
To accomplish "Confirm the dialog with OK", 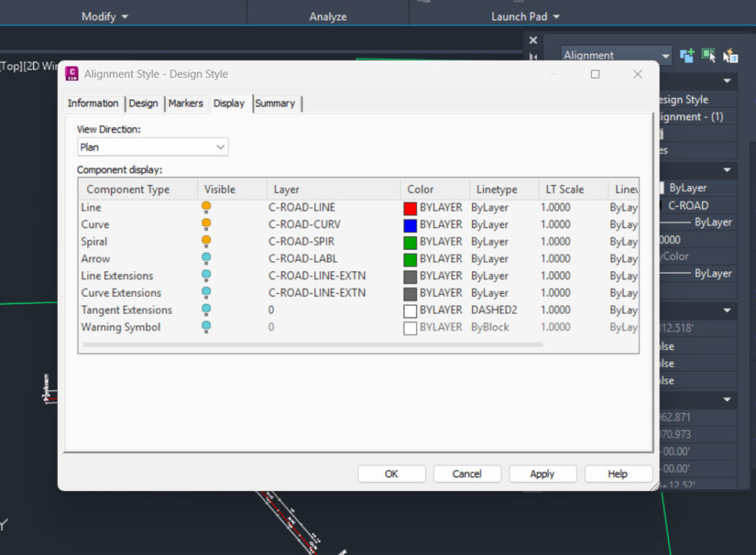I will pos(392,474).
